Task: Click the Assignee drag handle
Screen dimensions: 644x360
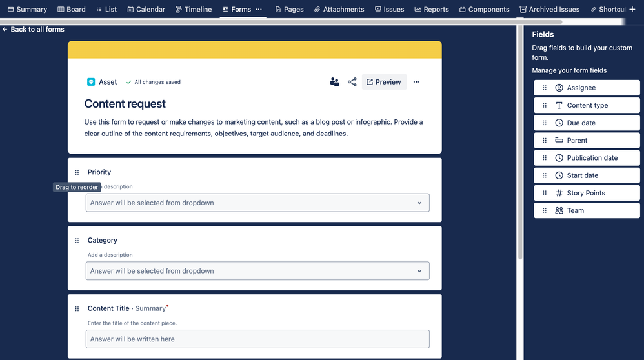Action: click(x=545, y=88)
